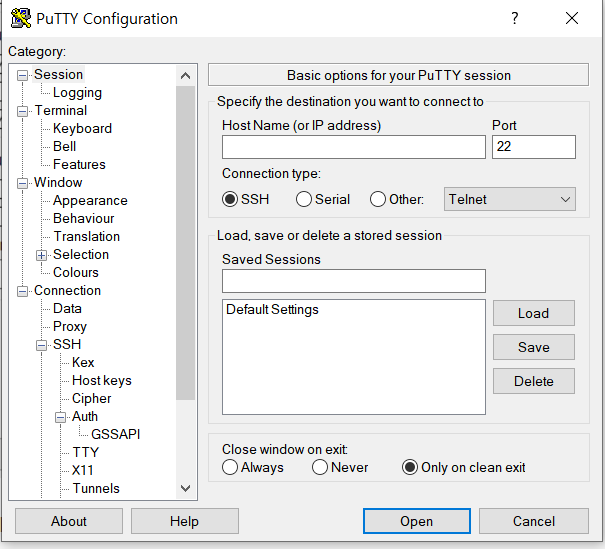Expand the Selection tree node
Viewport: 605px width, 549px height.
pyautogui.click(x=41, y=255)
